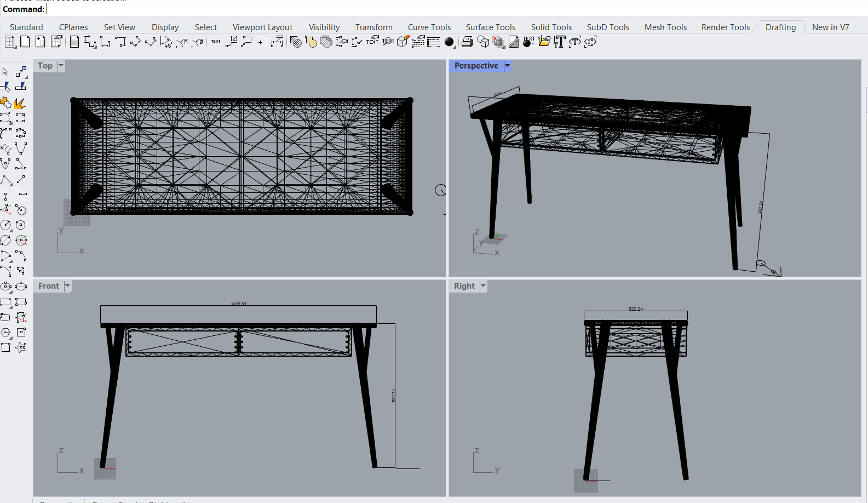Open the Viewport Layout tab
The image size is (868, 503).
tap(262, 27)
